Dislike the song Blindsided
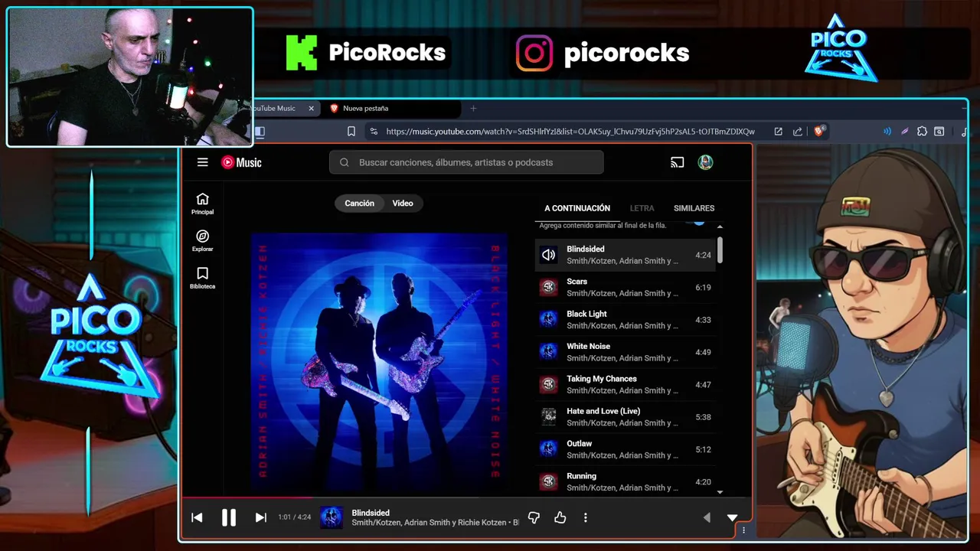980x551 pixels. [534, 518]
